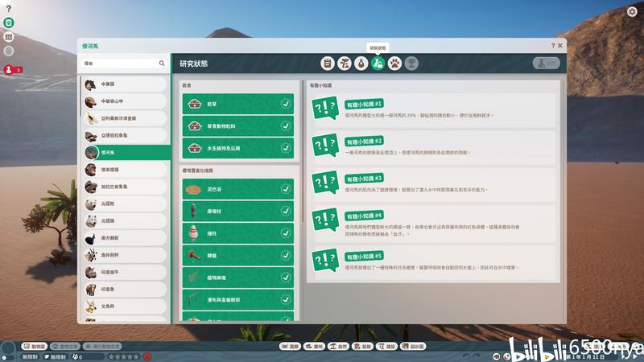Viewport: 644px width, 362px height.
Task: Click the Zoopedia window help question mark
Action: click(553, 46)
